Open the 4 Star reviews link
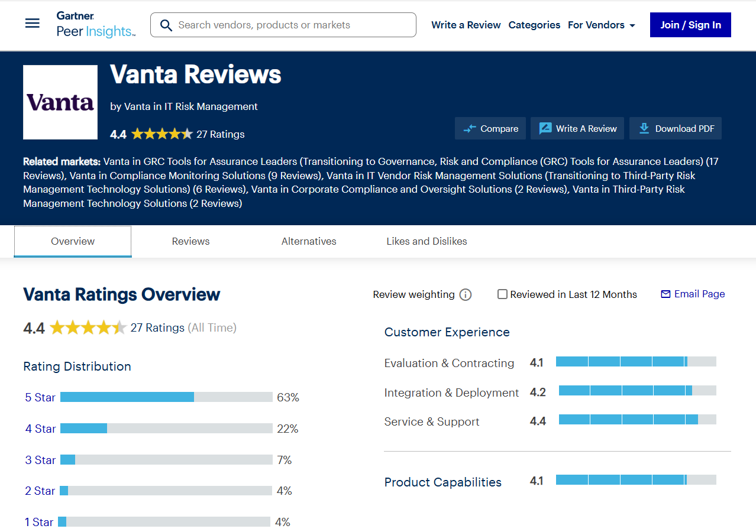This screenshot has height=532, width=756. [x=40, y=429]
